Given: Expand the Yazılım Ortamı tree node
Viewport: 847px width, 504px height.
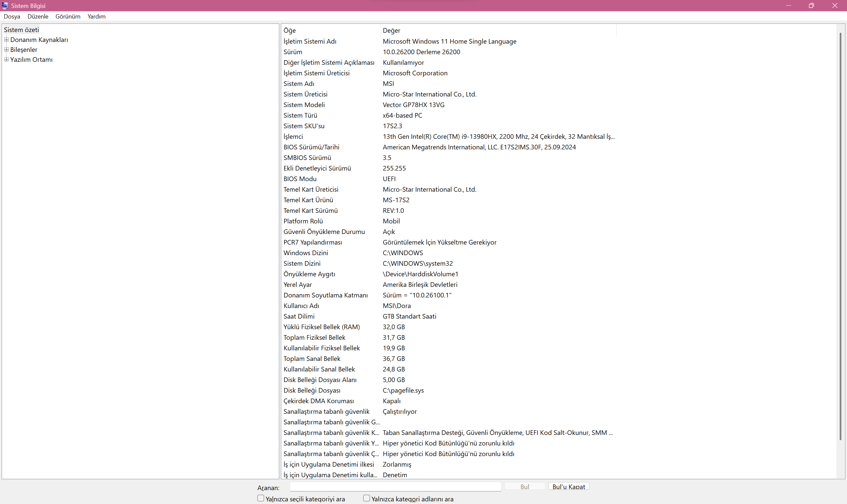Looking at the screenshot, I should click(7, 59).
